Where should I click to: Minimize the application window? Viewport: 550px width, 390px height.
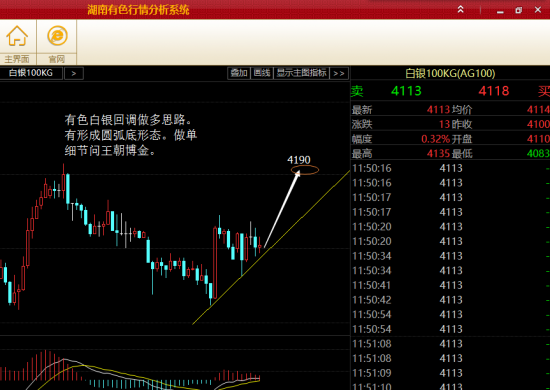pos(500,11)
